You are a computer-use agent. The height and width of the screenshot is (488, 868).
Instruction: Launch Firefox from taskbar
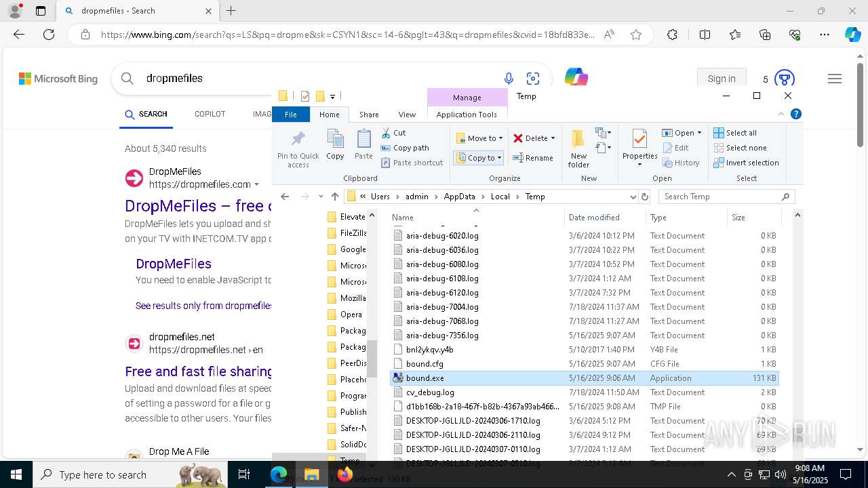pyautogui.click(x=344, y=474)
